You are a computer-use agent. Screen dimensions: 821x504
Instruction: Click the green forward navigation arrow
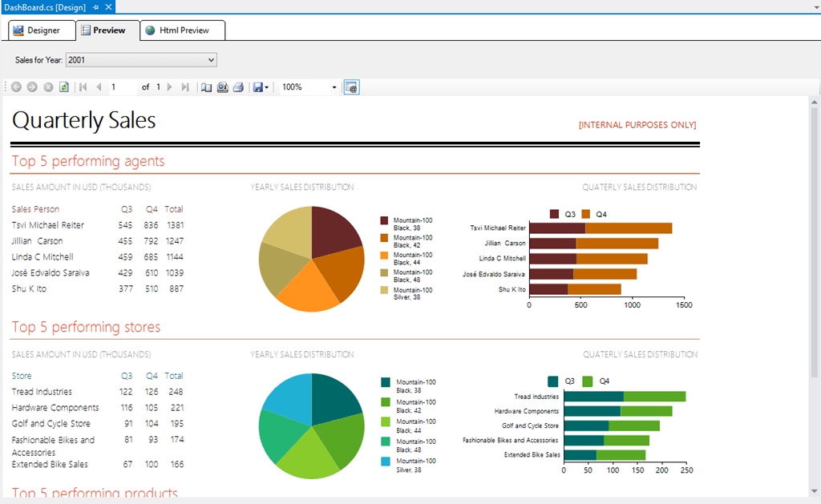tap(32, 87)
